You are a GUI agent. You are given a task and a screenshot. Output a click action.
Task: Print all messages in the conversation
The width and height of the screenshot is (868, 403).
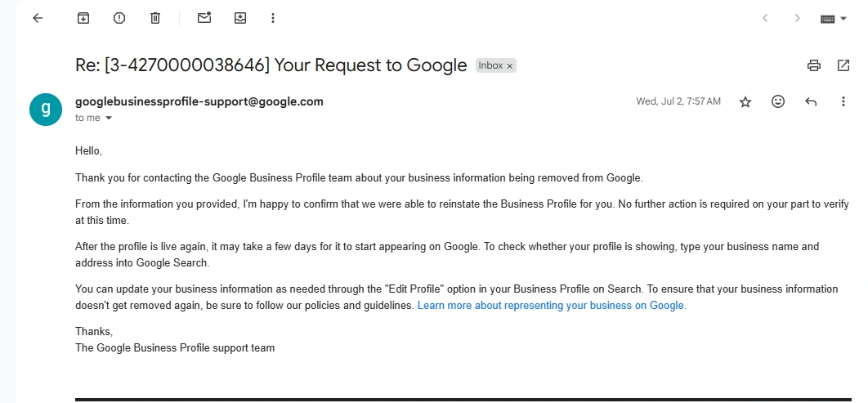click(x=813, y=65)
